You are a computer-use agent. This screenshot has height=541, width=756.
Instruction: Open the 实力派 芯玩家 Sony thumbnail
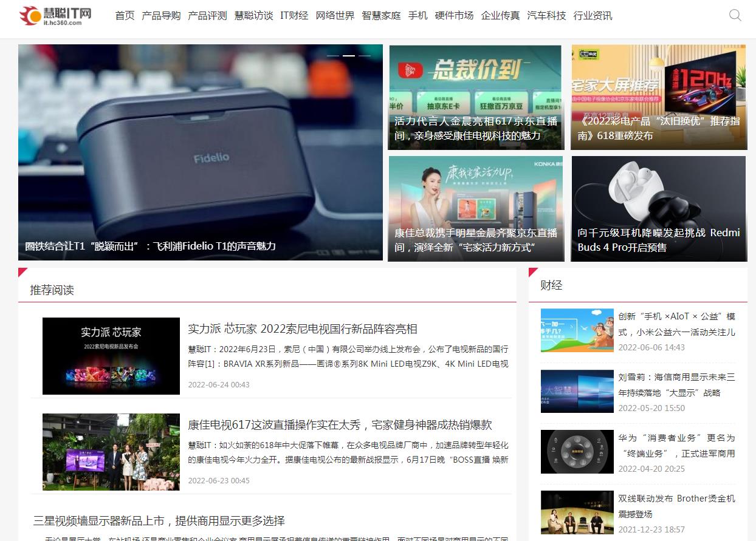tap(111, 356)
